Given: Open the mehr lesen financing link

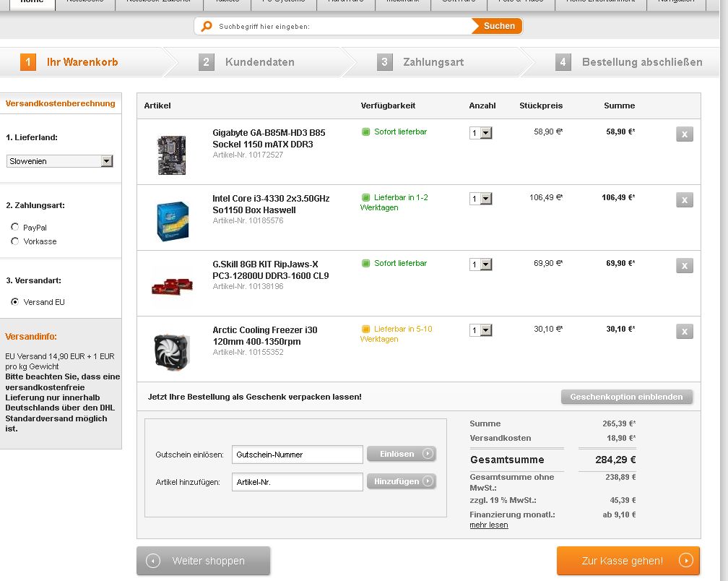Looking at the screenshot, I should [x=488, y=525].
